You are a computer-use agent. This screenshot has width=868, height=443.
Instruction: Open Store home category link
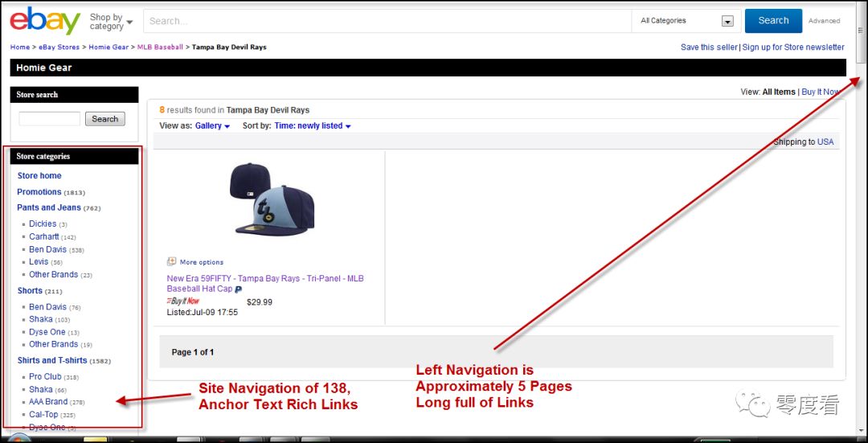[x=39, y=175]
